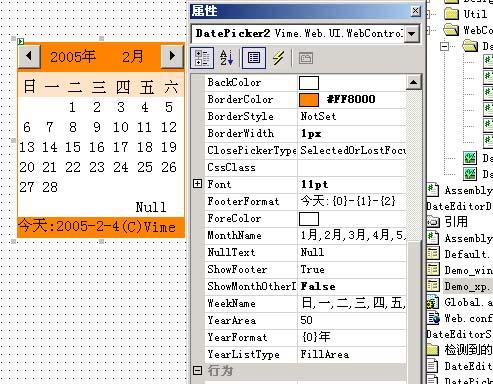Go to previous month in calendar
This screenshot has height=384, width=493.
(x=29, y=56)
